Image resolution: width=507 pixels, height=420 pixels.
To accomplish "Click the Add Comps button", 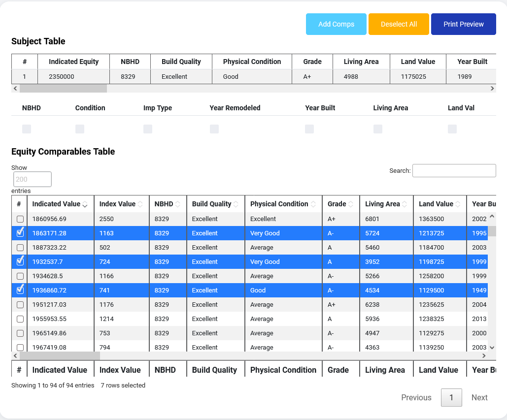I will click(336, 24).
